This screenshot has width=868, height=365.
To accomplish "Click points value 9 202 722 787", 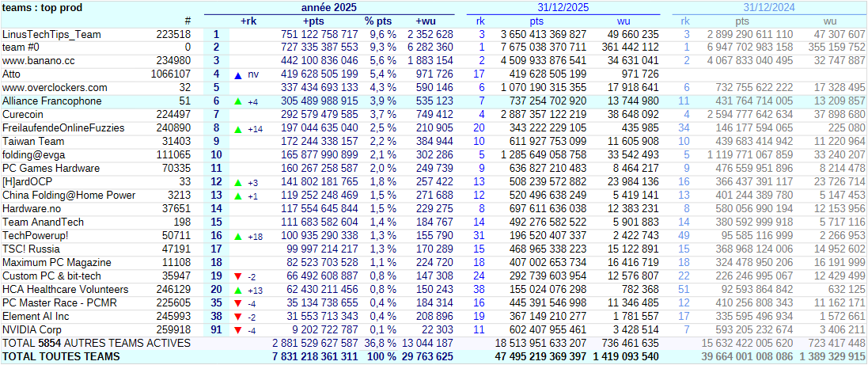I will [x=325, y=330].
